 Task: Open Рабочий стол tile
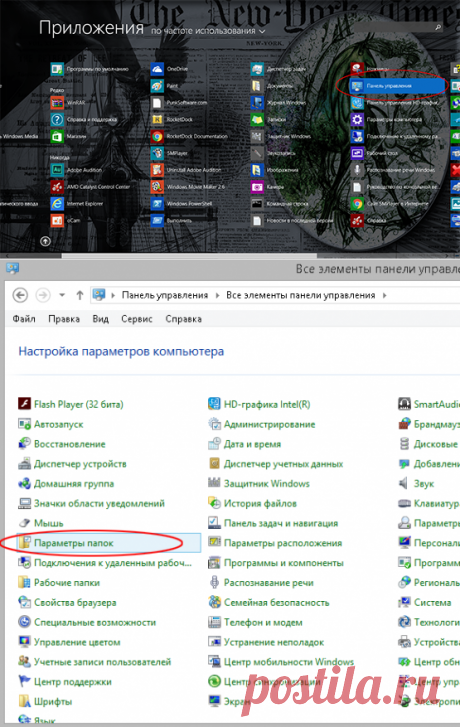pyautogui.click(x=375, y=153)
